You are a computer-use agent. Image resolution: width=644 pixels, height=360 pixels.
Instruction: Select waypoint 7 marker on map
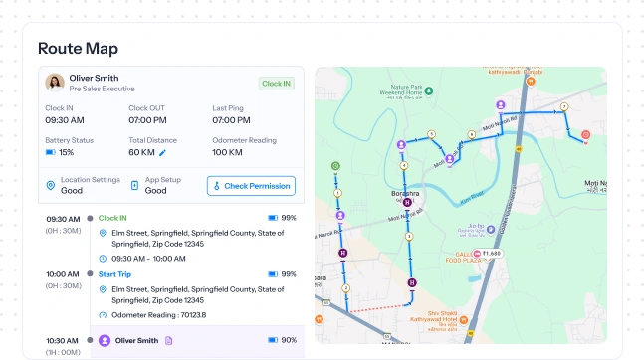[564, 106]
